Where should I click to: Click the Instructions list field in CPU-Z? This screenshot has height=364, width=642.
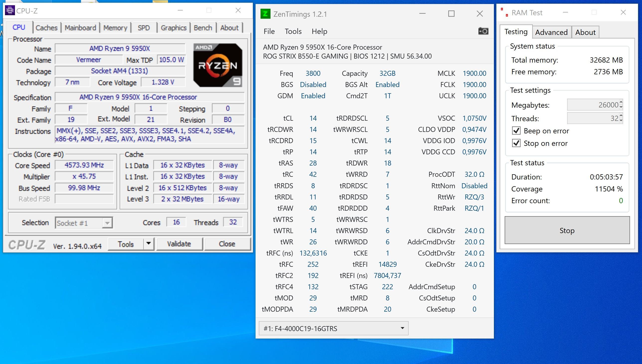tap(150, 135)
